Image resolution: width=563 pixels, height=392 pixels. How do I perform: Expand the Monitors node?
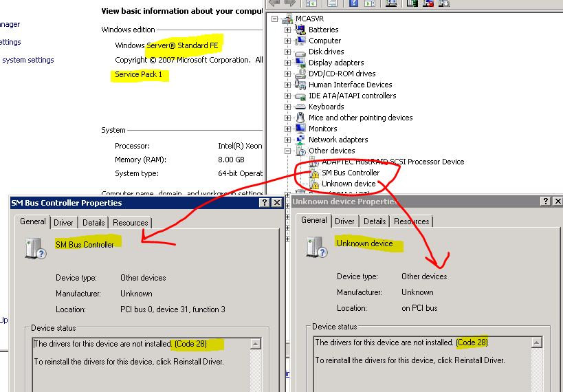(287, 129)
